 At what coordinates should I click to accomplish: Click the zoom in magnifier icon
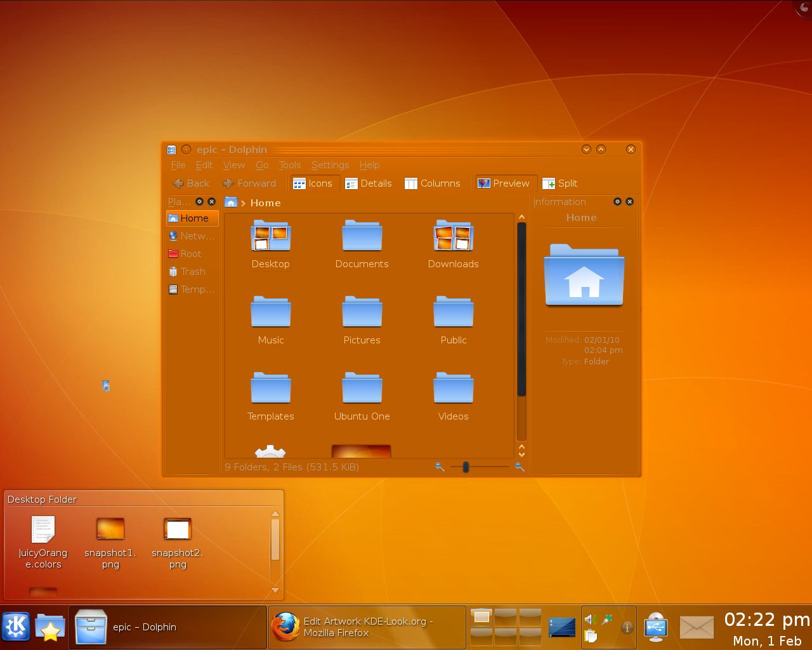(520, 467)
